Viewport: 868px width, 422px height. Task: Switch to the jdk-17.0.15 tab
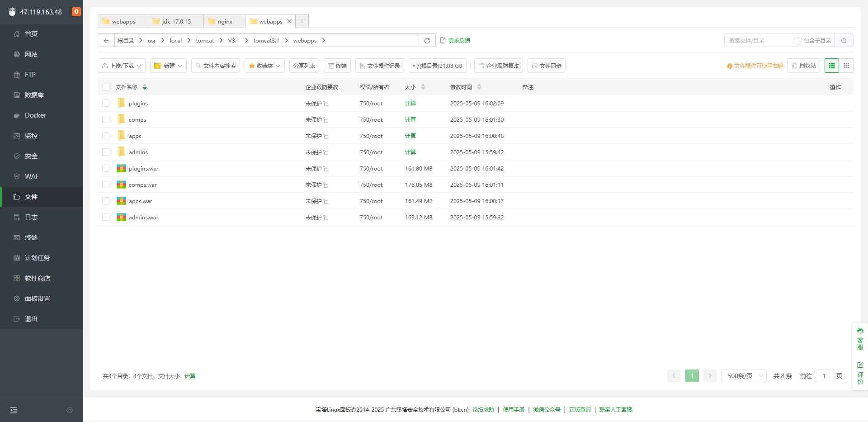point(176,22)
